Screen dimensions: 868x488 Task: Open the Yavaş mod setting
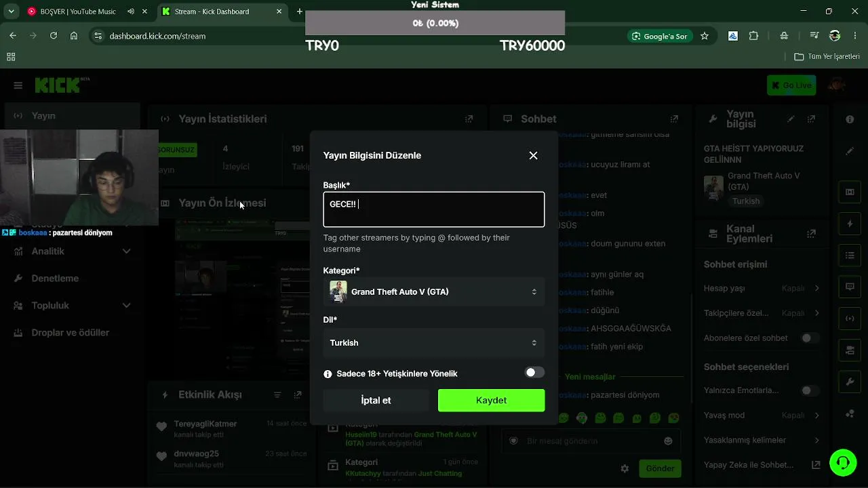(762, 415)
